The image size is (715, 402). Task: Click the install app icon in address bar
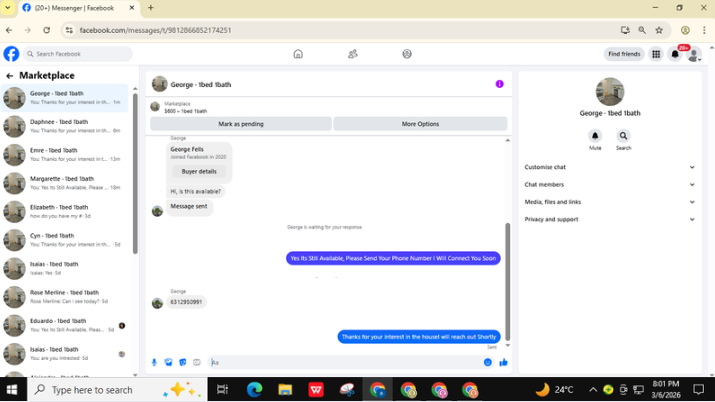pyautogui.click(x=625, y=30)
